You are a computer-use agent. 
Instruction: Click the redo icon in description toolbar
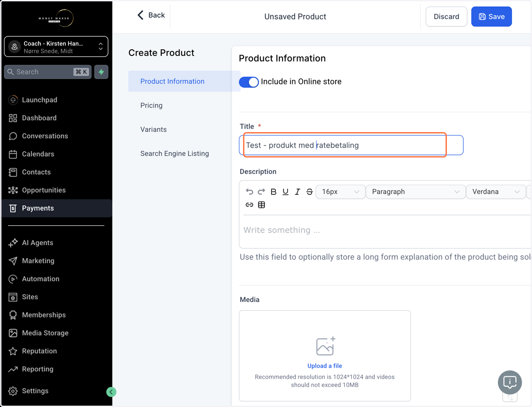tap(262, 192)
